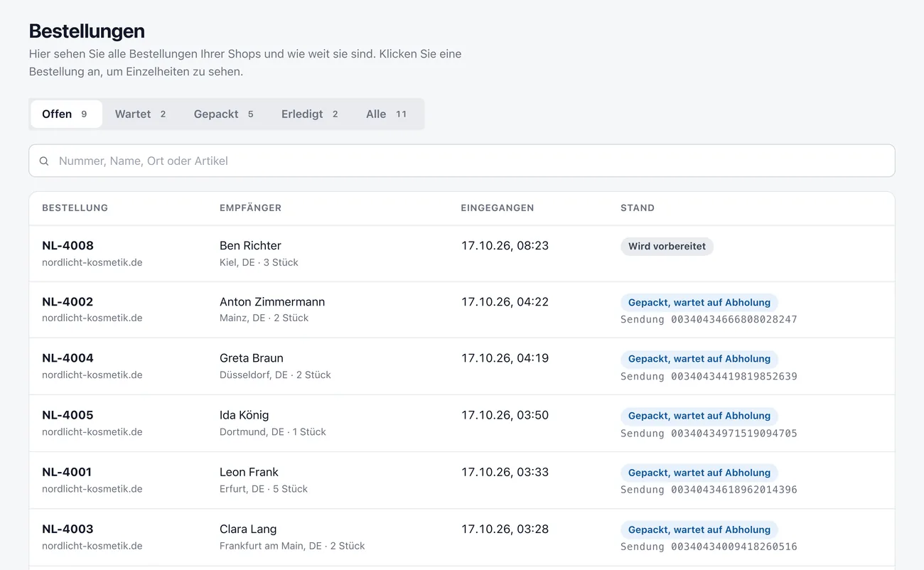Click the Eingegangen column header
Image resolution: width=924 pixels, height=570 pixels.
pos(498,208)
